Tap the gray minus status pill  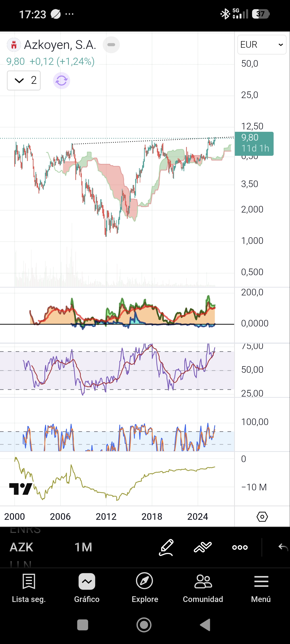click(x=111, y=45)
